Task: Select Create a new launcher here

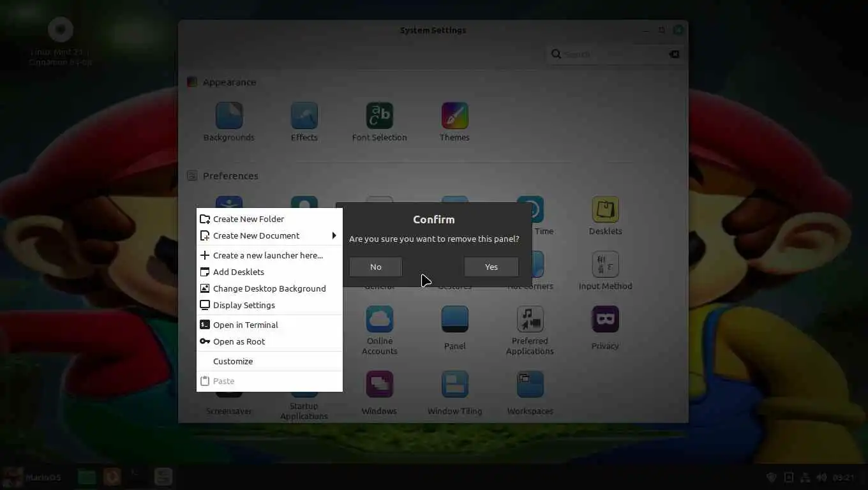Action: pos(269,255)
